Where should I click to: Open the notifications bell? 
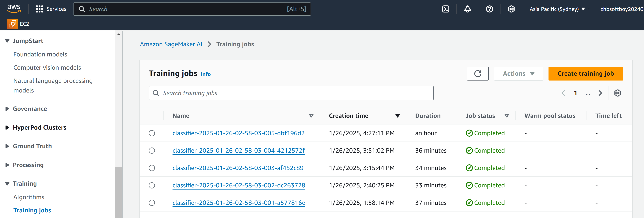click(x=467, y=9)
